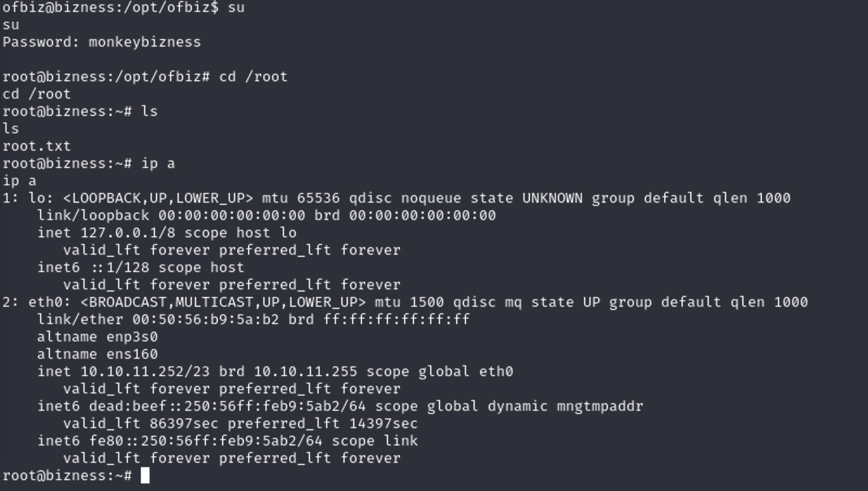868x491 pixels.
Task: Click the 'cd /root' command after prompt
Action: (254, 77)
